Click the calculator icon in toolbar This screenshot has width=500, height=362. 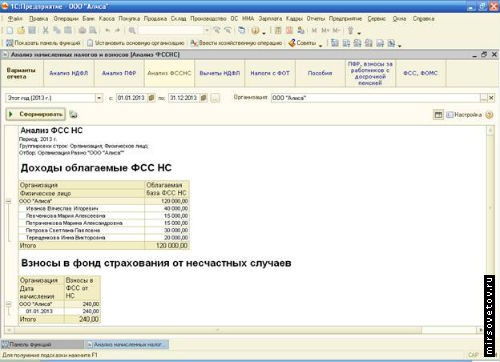click(x=278, y=30)
